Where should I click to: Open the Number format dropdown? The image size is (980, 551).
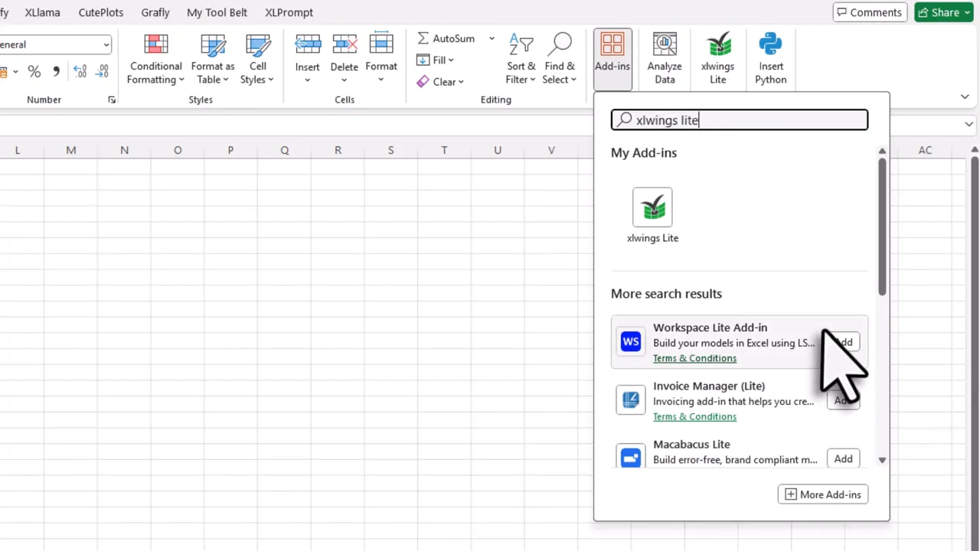tap(107, 44)
